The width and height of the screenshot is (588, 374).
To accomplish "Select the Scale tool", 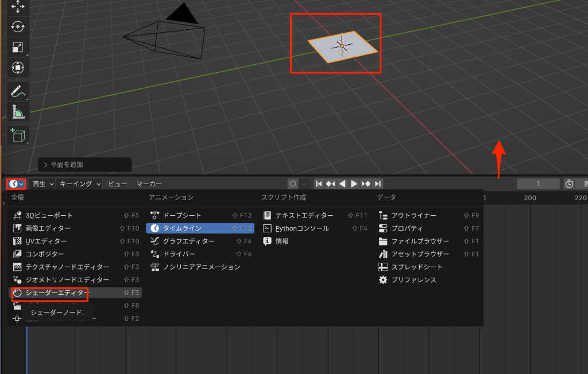I will [18, 48].
